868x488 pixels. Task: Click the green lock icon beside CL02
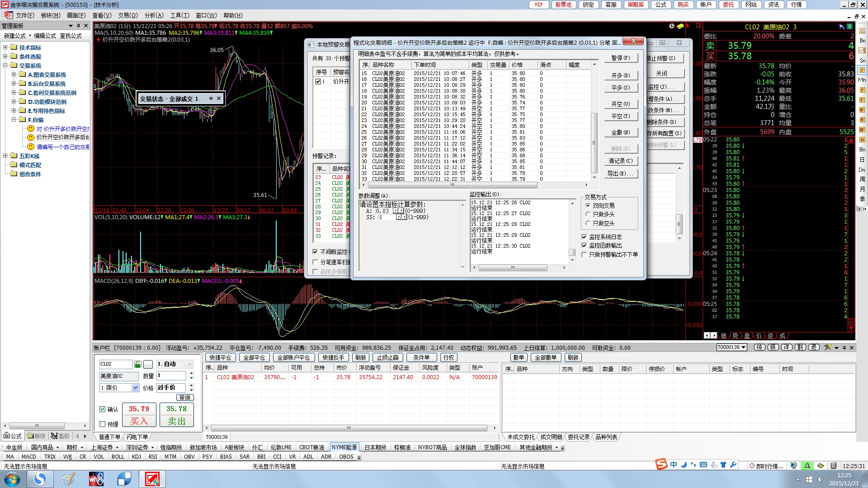tap(138, 364)
